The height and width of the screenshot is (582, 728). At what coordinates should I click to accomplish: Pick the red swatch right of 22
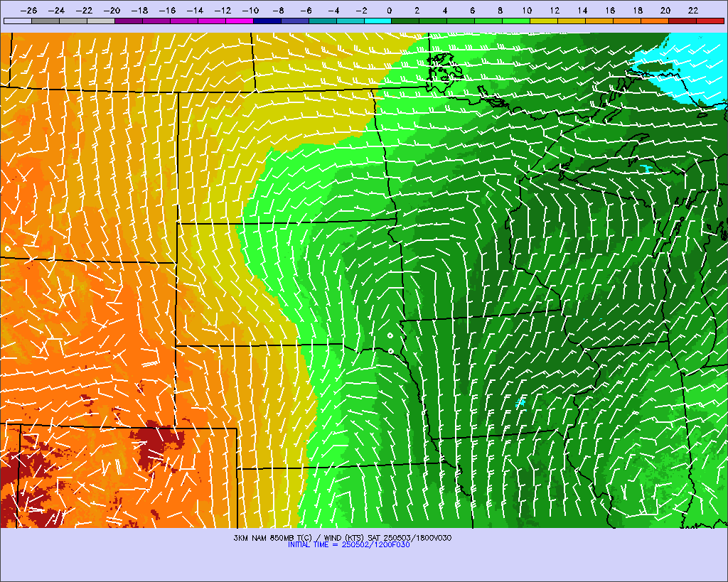tap(710, 21)
